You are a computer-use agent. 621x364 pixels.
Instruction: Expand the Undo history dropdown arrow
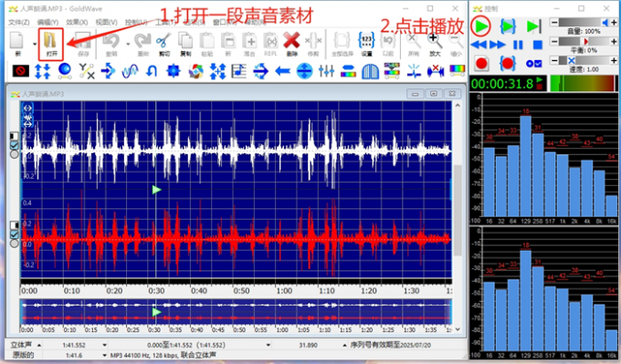(x=128, y=44)
